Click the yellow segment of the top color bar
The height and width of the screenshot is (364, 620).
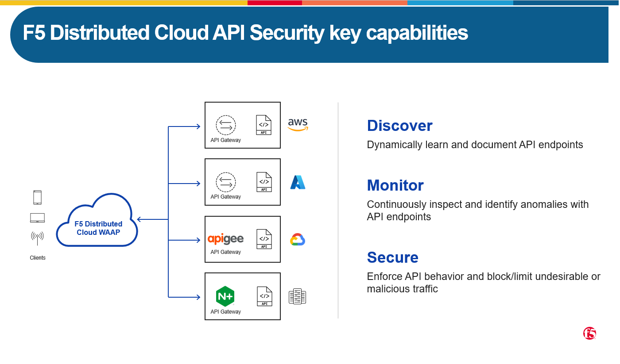(x=124, y=3)
